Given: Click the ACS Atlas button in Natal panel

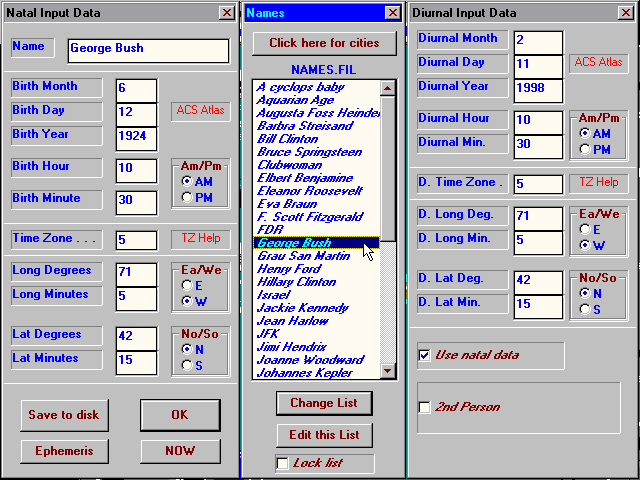Looking at the screenshot, I should tap(202, 110).
